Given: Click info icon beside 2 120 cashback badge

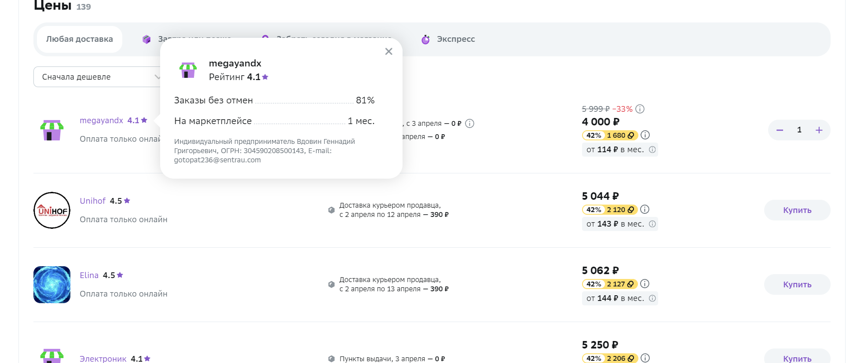Looking at the screenshot, I should 645,209.
